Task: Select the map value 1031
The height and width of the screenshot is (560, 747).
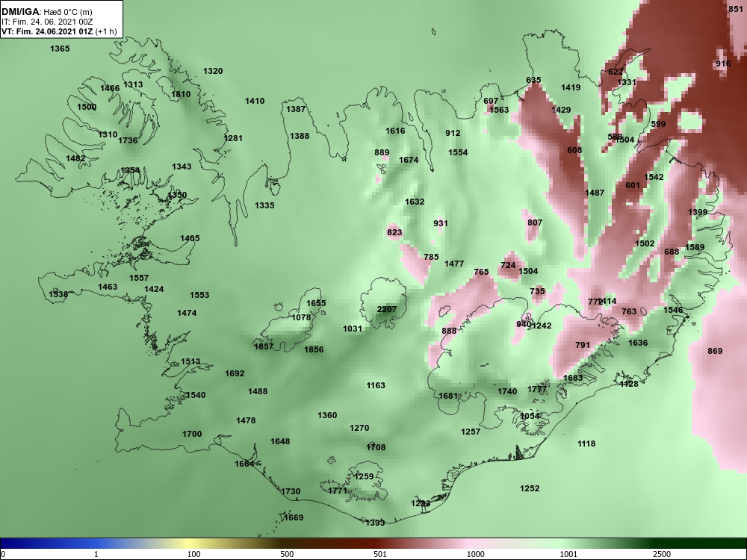Action: [353, 329]
